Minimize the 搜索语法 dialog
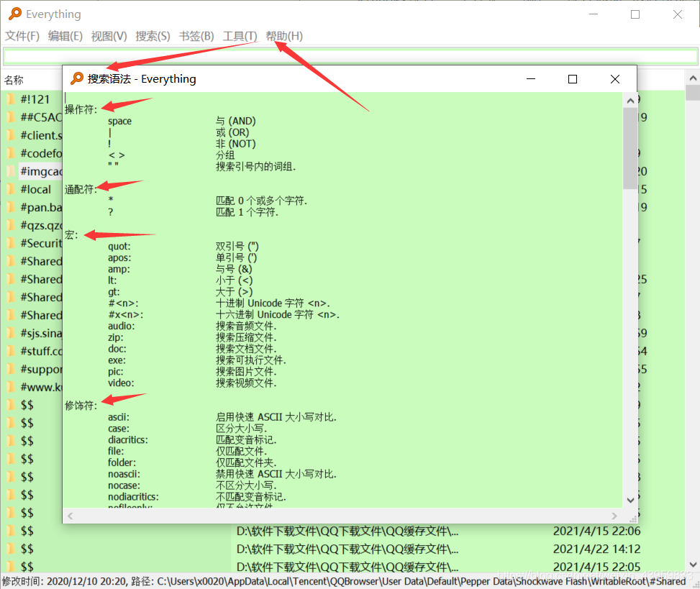This screenshot has width=700, height=589. (x=530, y=79)
